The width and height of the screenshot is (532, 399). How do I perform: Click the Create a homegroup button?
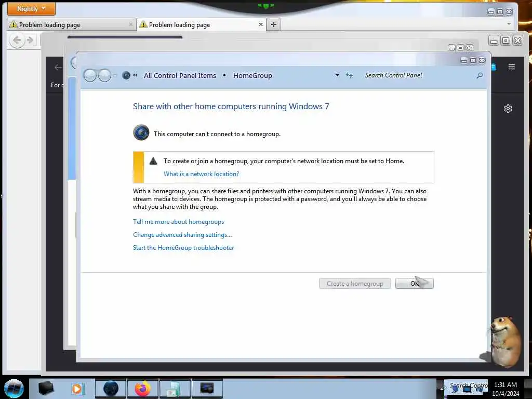click(355, 284)
